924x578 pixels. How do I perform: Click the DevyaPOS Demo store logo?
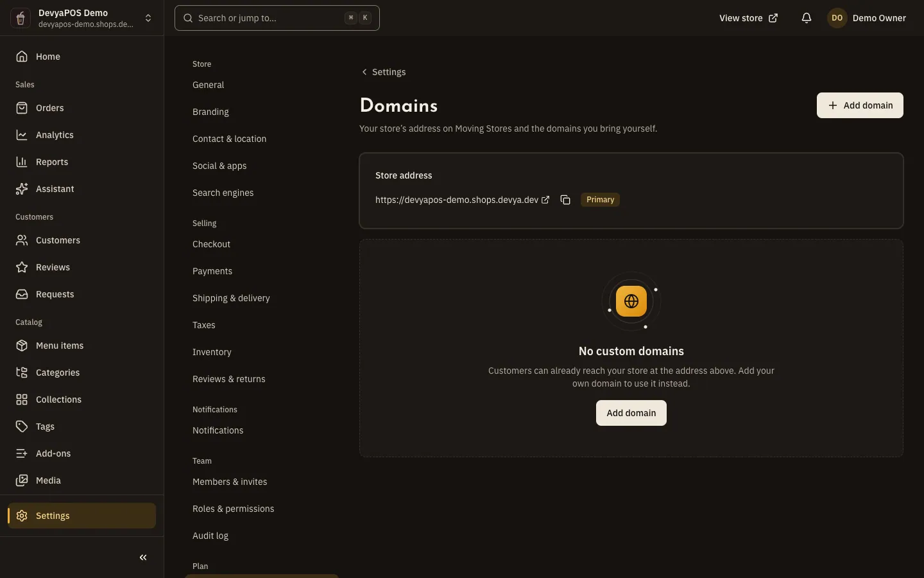coord(21,18)
